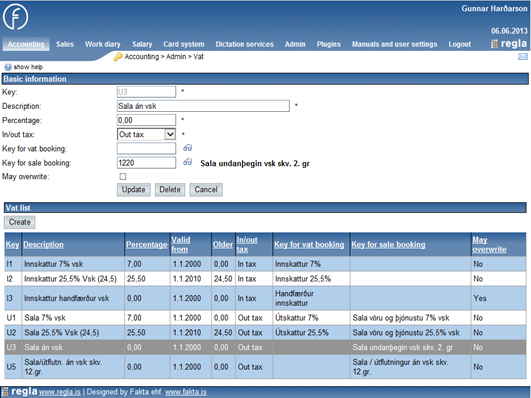
Task: Sort by Older column header
Action: [x=222, y=245]
